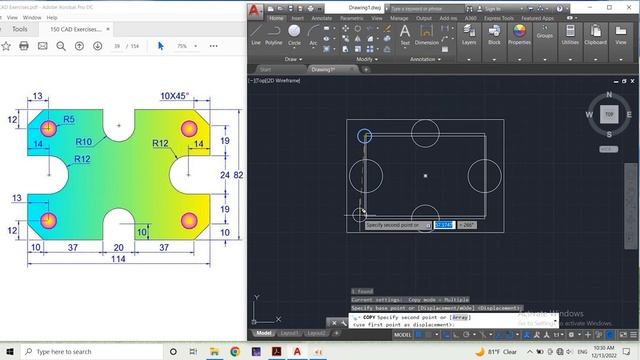This screenshot has width=640, height=360.
Task: Open the annotation scale 1:1 dropdown
Action: [558, 335]
